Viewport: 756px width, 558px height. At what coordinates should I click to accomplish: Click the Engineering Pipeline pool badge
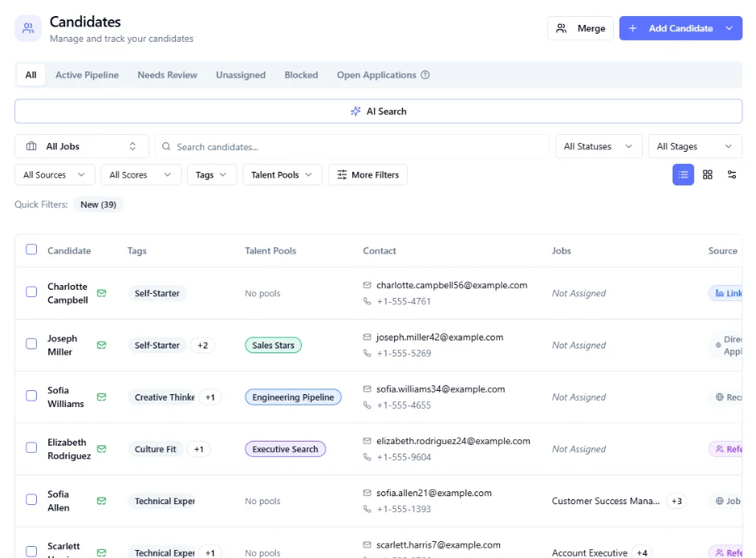click(x=293, y=397)
